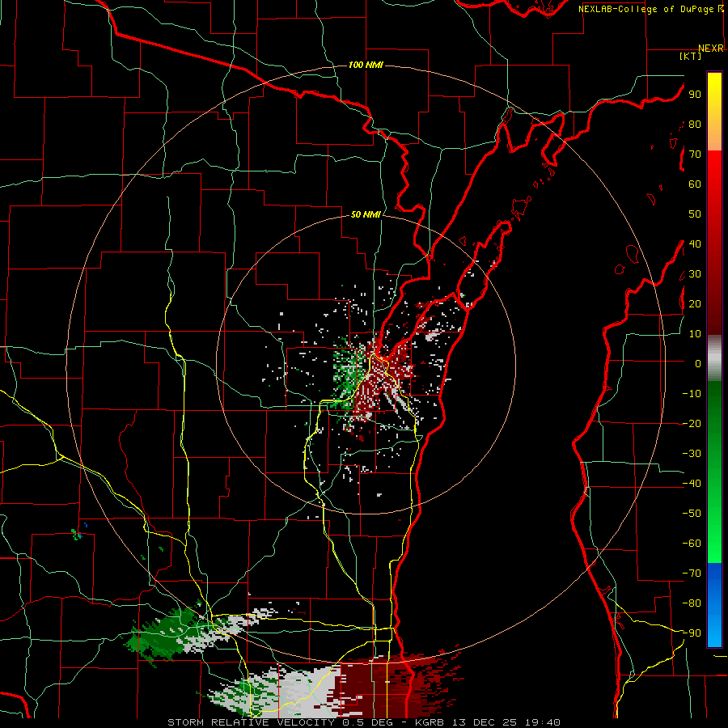Image resolution: width=728 pixels, height=728 pixels.
Task: Click the 0 value on velocity scale
Action: click(698, 363)
